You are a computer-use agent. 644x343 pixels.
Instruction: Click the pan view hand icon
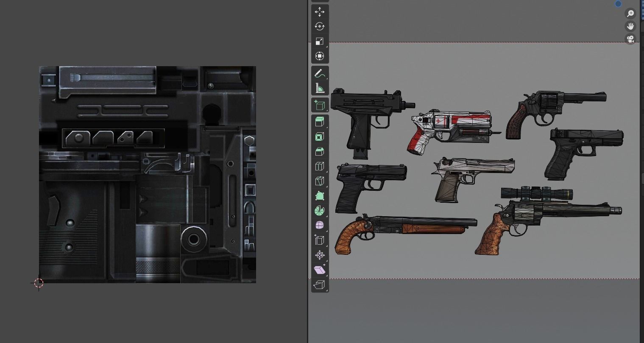pos(630,26)
